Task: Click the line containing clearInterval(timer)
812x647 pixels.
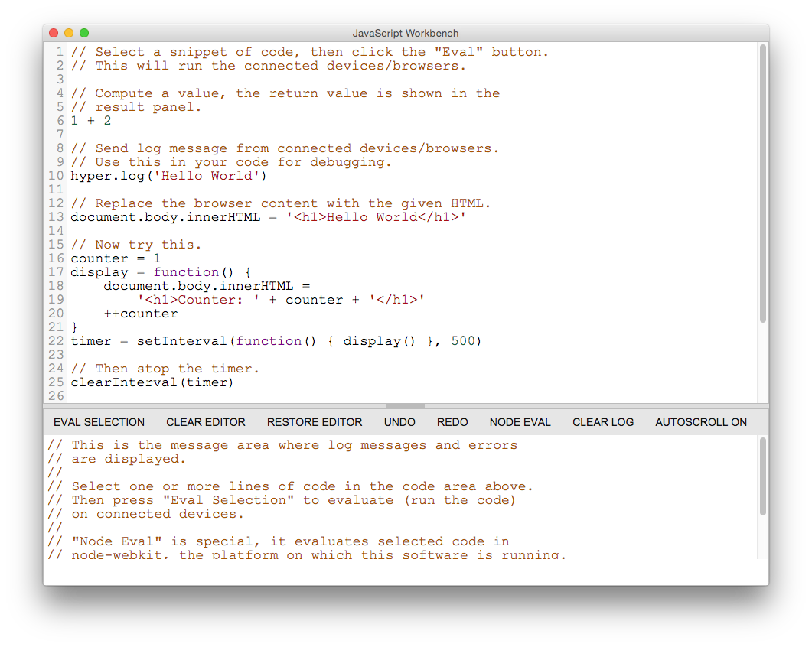Action: point(152,382)
